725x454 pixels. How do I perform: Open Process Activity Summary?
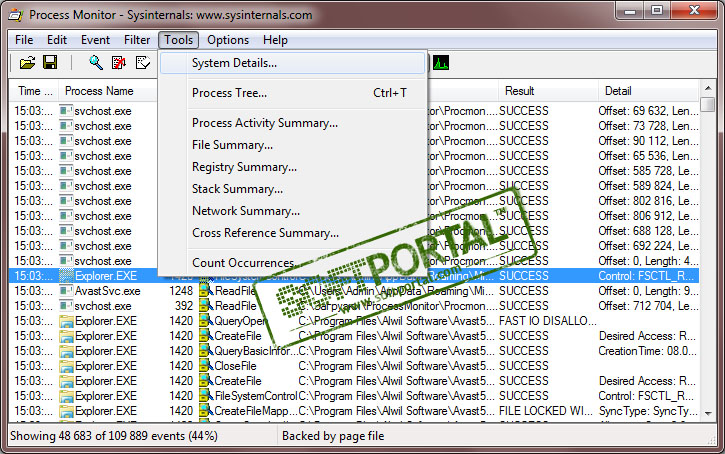(292, 123)
